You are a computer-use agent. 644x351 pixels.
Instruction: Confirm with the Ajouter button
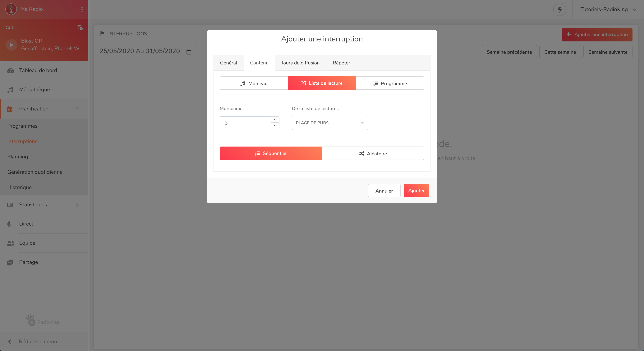tap(416, 191)
